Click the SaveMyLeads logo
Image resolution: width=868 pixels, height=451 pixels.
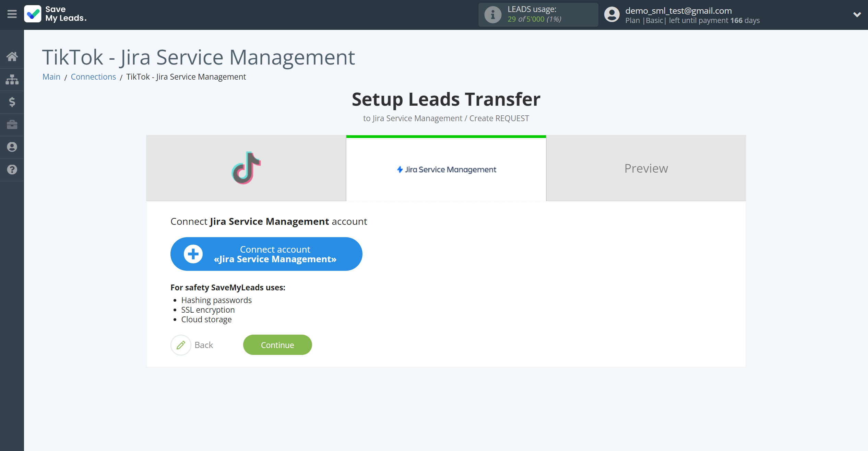pos(55,14)
